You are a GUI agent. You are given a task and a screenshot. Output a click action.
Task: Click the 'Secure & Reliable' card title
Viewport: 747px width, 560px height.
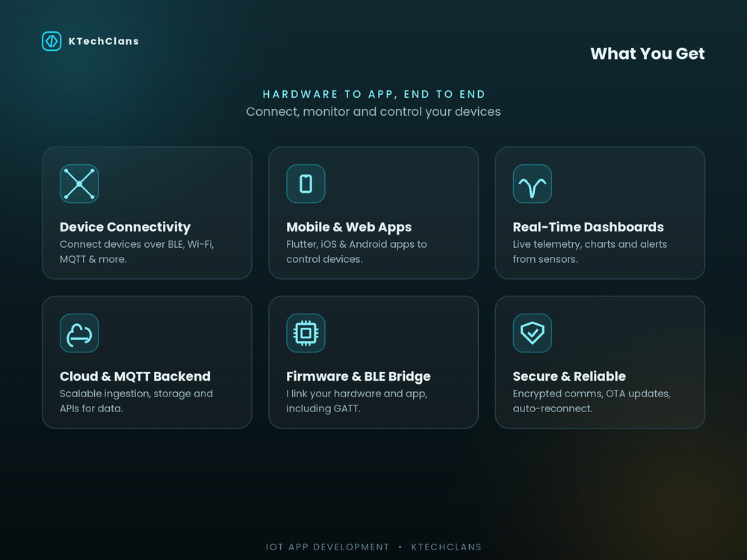(569, 376)
